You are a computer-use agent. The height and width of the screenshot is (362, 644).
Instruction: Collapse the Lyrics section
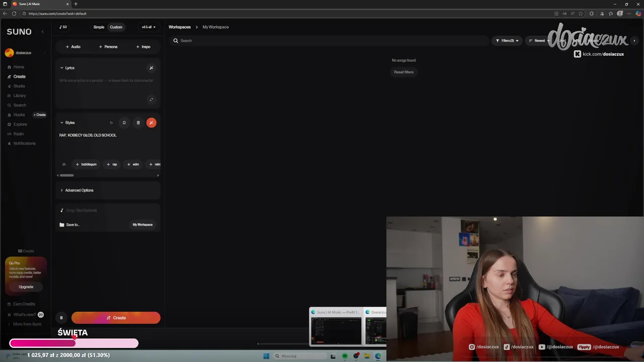coord(67,68)
